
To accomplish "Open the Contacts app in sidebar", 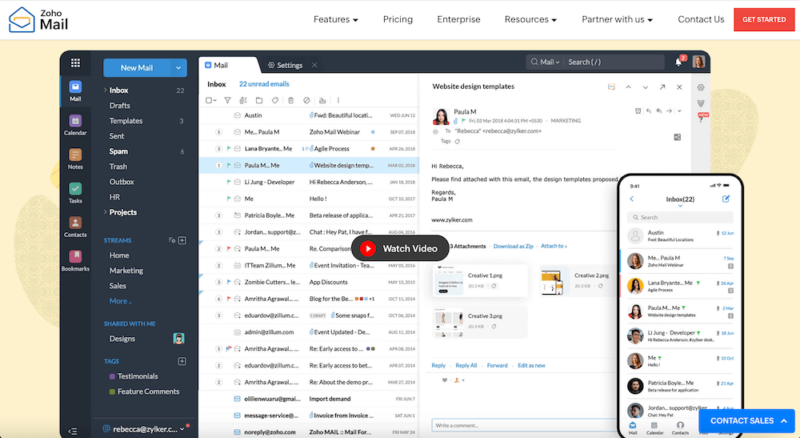I will point(75,227).
